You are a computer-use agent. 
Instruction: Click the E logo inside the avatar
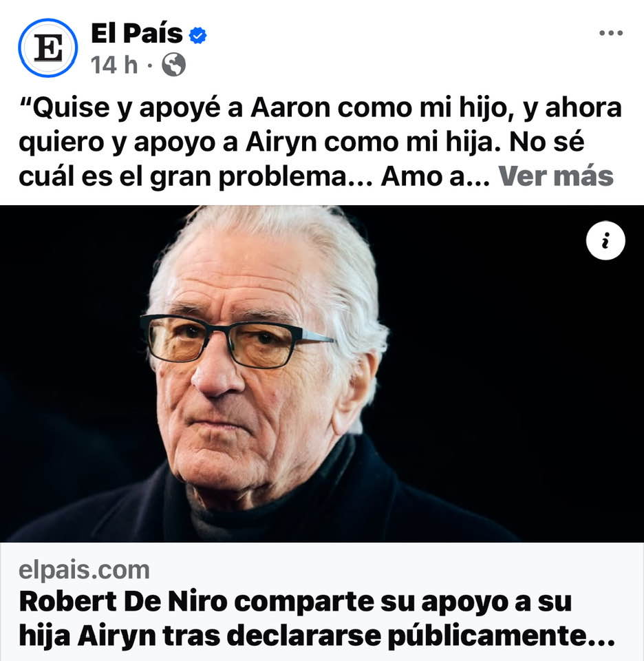tap(48, 48)
